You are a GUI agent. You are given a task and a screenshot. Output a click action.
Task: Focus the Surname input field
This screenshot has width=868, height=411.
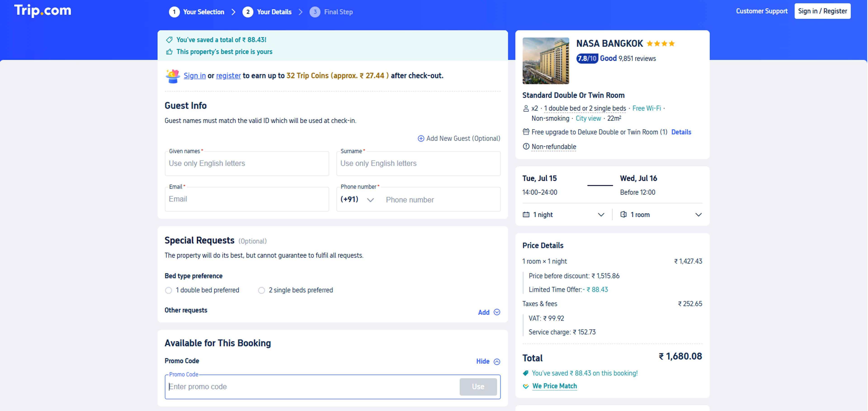(x=418, y=164)
